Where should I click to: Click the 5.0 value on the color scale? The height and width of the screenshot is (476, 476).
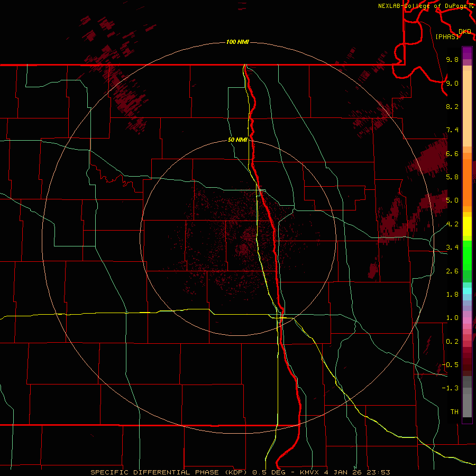pyautogui.click(x=452, y=200)
